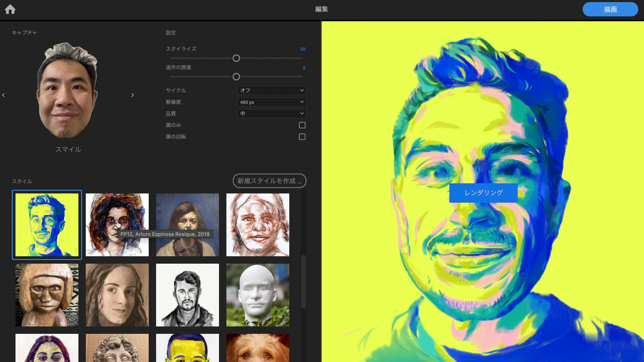Open the サイクル dropdown
This screenshot has width=644, height=362.
[x=271, y=90]
